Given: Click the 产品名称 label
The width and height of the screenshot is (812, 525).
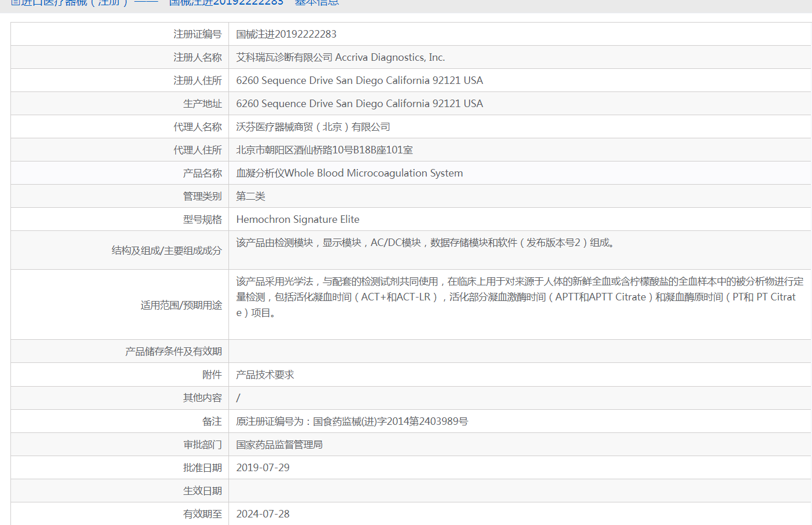Looking at the screenshot, I should tap(202, 173).
